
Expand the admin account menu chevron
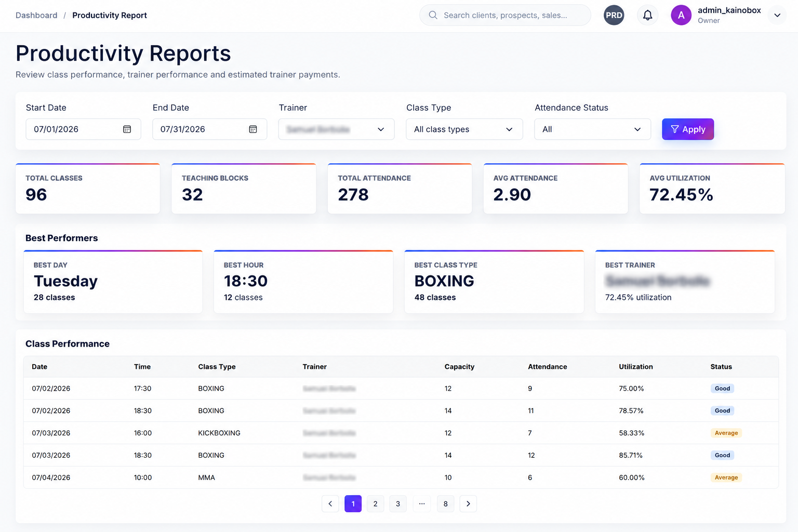[x=777, y=15]
